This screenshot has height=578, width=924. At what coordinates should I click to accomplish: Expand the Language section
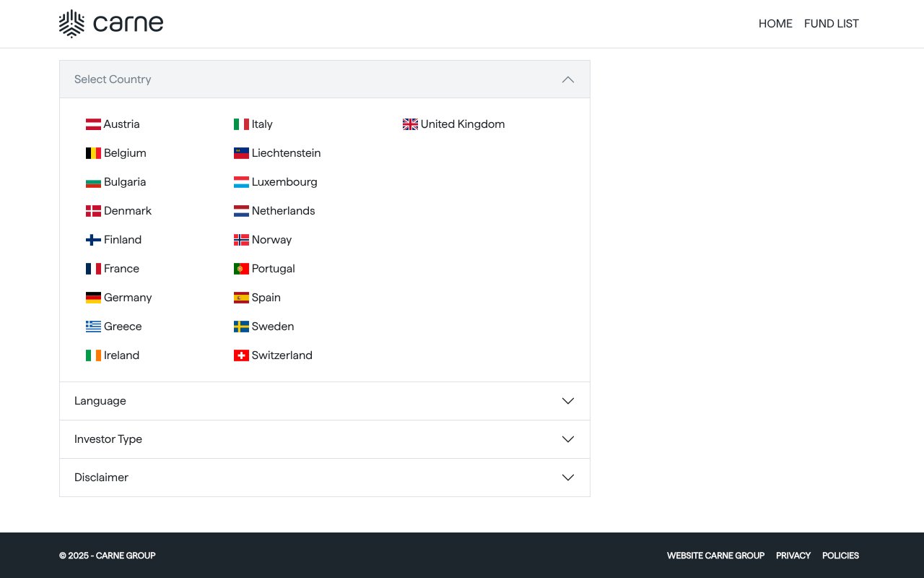[x=568, y=401]
